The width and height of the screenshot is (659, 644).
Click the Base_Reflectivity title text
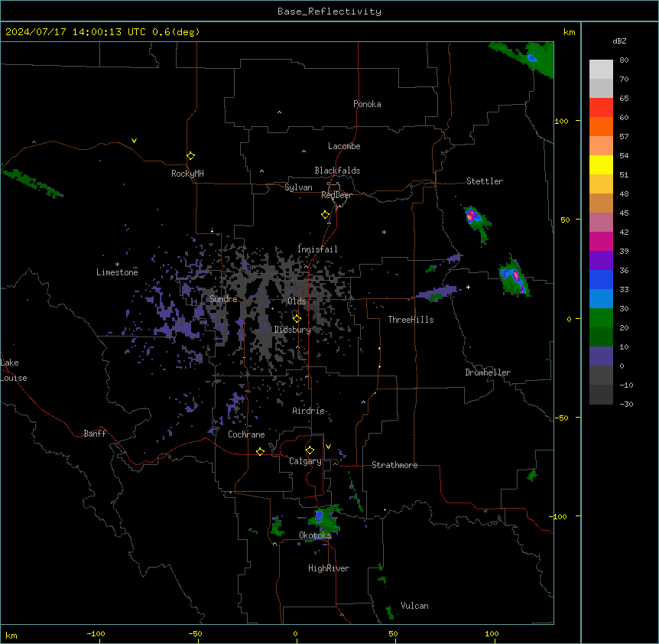(329, 11)
